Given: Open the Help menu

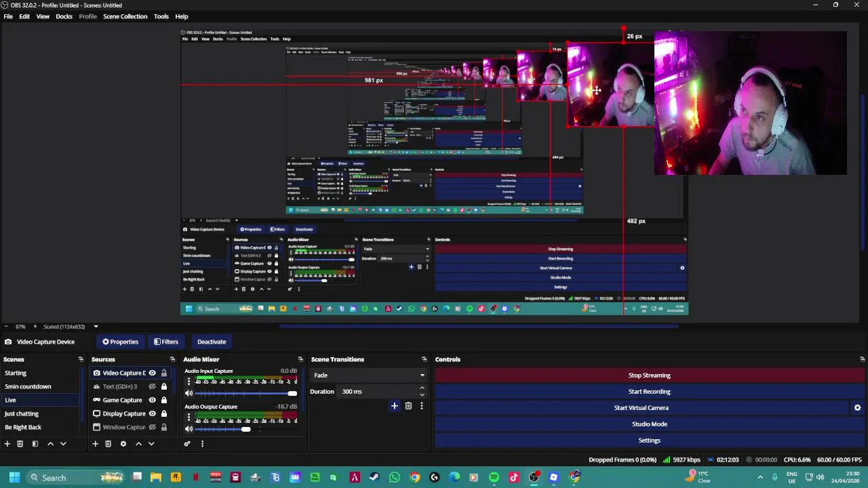Looking at the screenshot, I should pyautogui.click(x=182, y=16).
